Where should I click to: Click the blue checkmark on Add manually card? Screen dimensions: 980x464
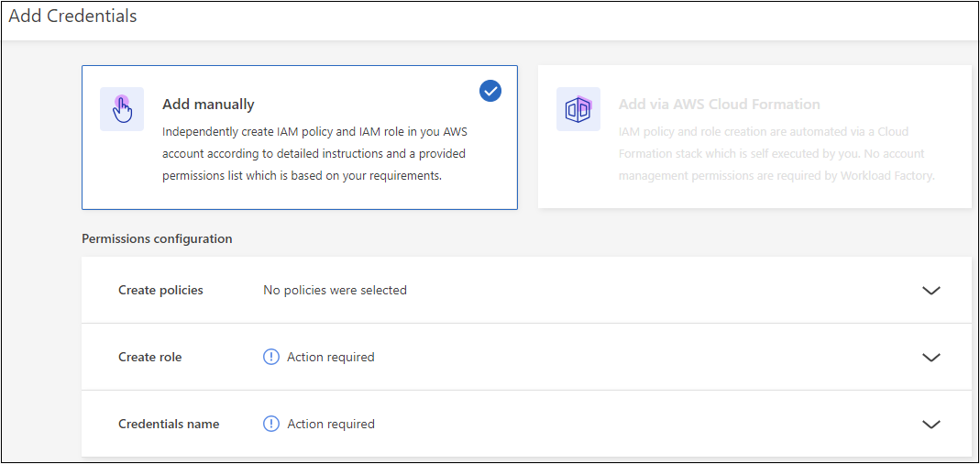pos(490,91)
